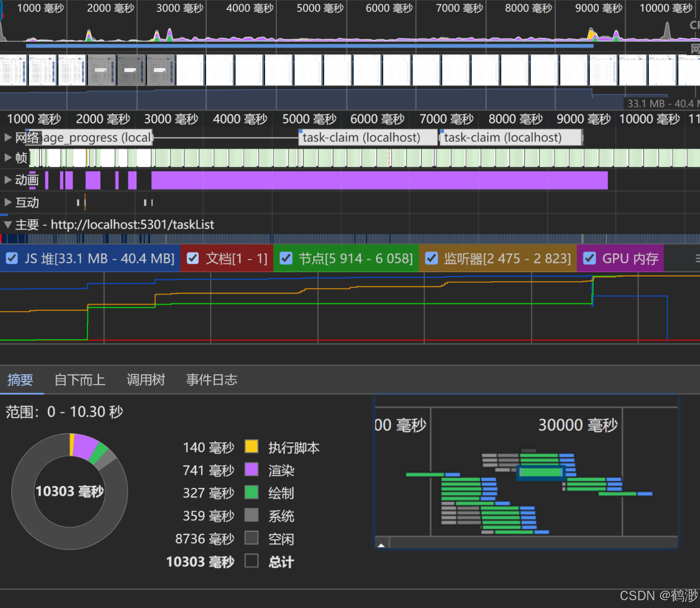Open the 事件日志 tab
Viewport: 700px width, 608px height.
coord(212,380)
